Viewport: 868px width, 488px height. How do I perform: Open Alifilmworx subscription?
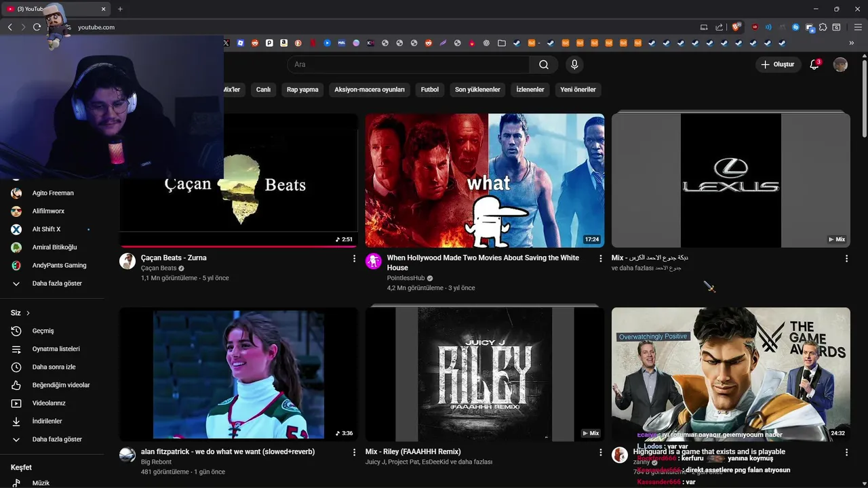click(x=52, y=211)
